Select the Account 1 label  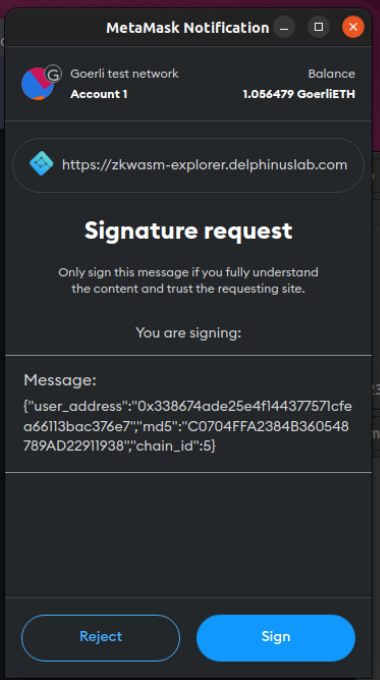click(x=99, y=94)
